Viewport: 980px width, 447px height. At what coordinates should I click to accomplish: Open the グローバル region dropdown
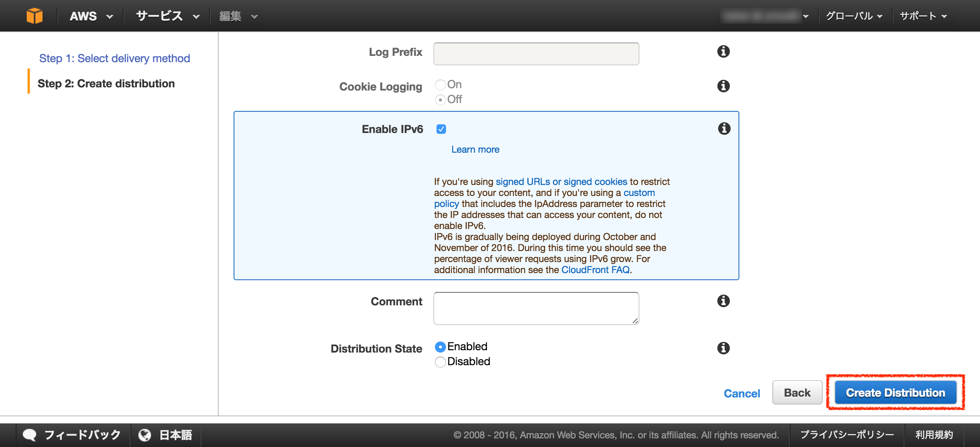pos(854,16)
